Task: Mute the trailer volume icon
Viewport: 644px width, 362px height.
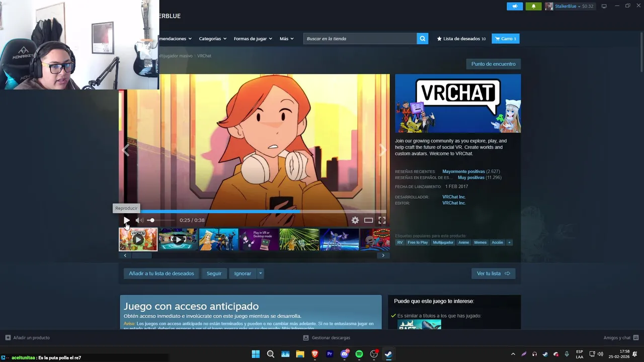Action: (139, 220)
